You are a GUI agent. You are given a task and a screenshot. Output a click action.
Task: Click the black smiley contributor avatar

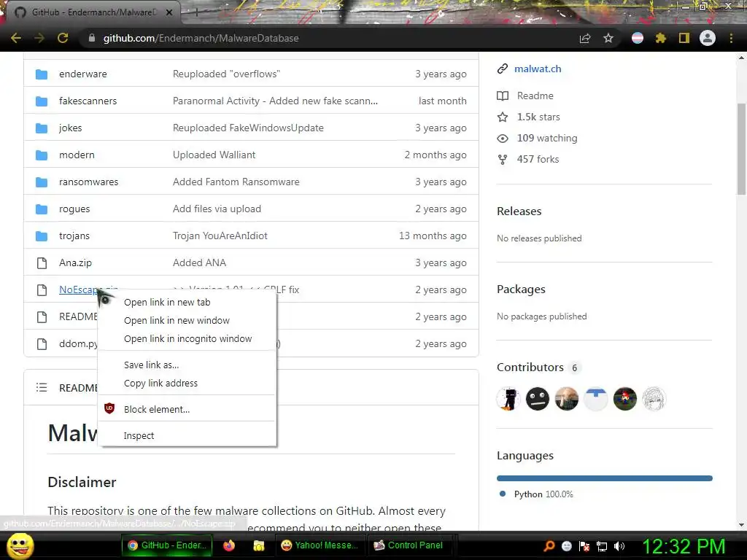(538, 399)
